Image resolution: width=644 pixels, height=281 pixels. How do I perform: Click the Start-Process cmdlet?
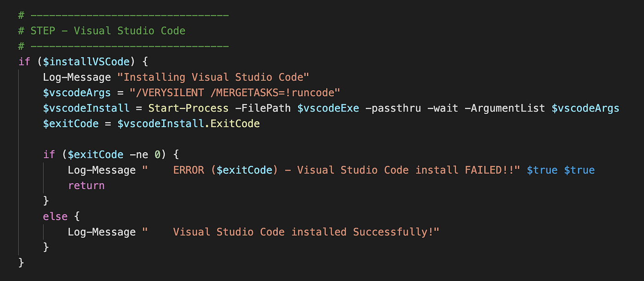[188, 108]
